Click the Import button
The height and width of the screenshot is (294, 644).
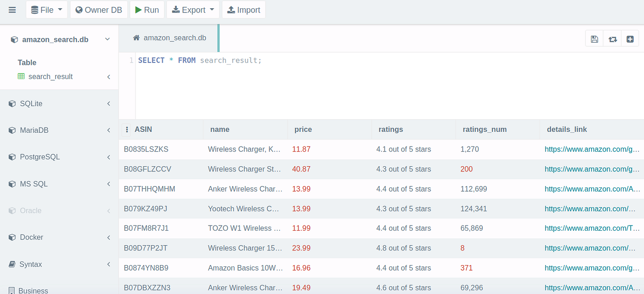coord(244,9)
